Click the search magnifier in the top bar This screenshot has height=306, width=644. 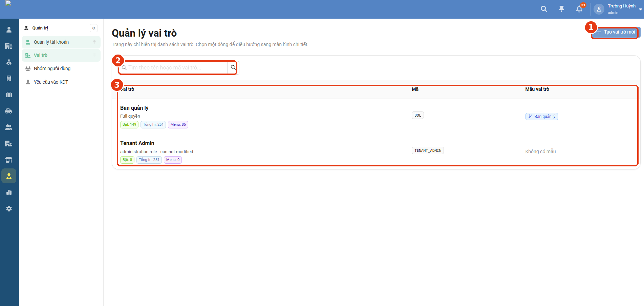(544, 9)
